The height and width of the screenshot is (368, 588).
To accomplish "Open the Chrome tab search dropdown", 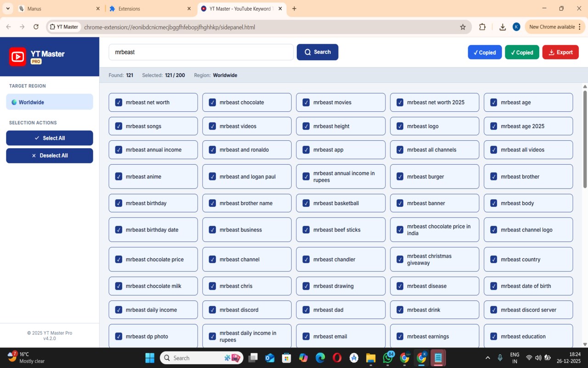I will click(8, 9).
